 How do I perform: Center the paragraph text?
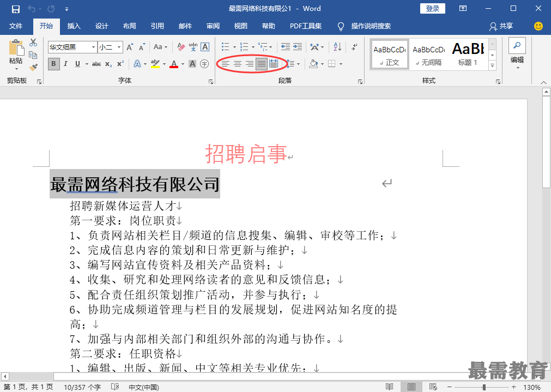[238, 64]
